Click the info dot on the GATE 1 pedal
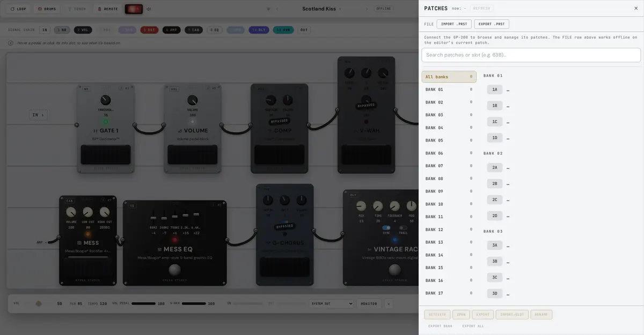The width and height of the screenshot is (644, 335). 120,88
